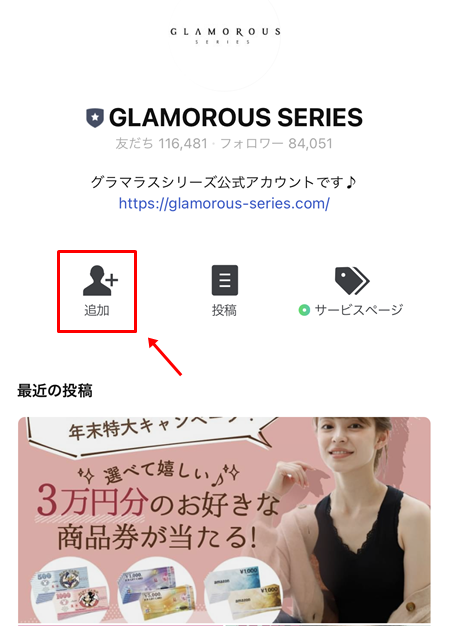This screenshot has width=450, height=626.
Task: Tap the サービスページ label
Action: pyautogui.click(x=359, y=310)
